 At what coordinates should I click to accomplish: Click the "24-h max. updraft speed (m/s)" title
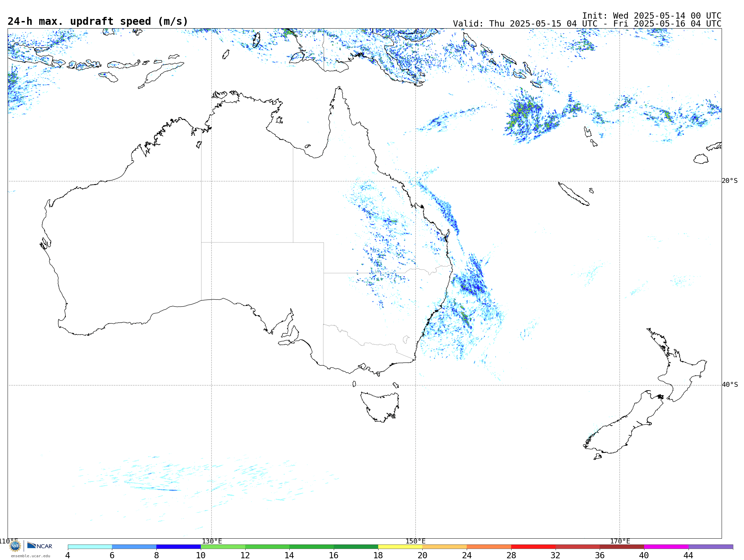(x=98, y=21)
